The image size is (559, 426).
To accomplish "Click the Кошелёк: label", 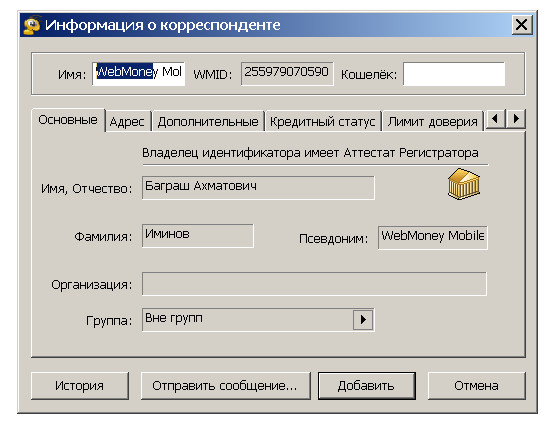I will pyautogui.click(x=369, y=75).
